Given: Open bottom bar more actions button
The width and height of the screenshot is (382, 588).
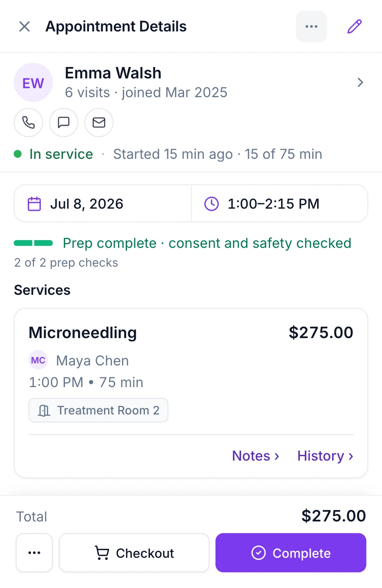Looking at the screenshot, I should click(x=34, y=552).
